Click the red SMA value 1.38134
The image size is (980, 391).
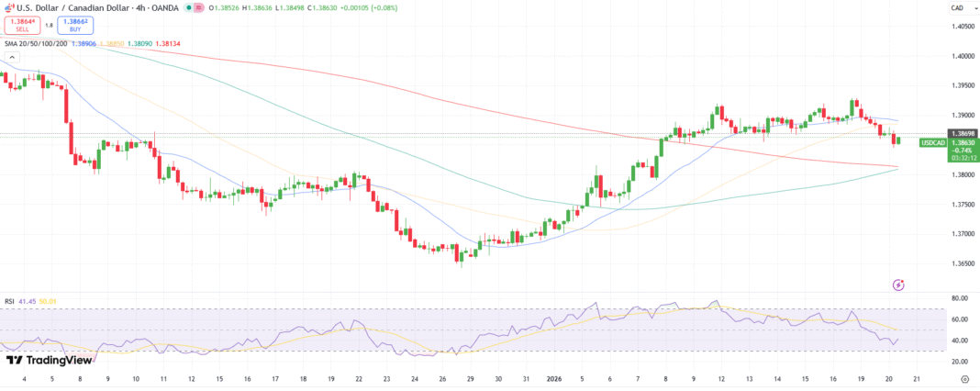[168, 43]
